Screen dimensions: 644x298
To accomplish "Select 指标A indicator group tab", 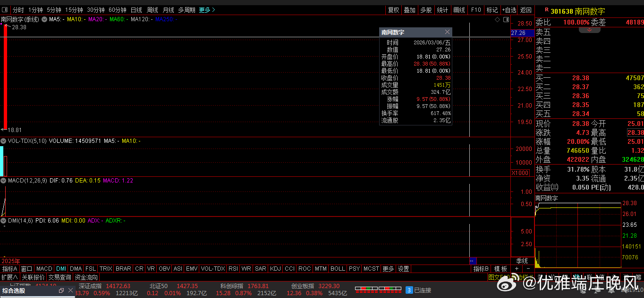I will tap(10, 269).
